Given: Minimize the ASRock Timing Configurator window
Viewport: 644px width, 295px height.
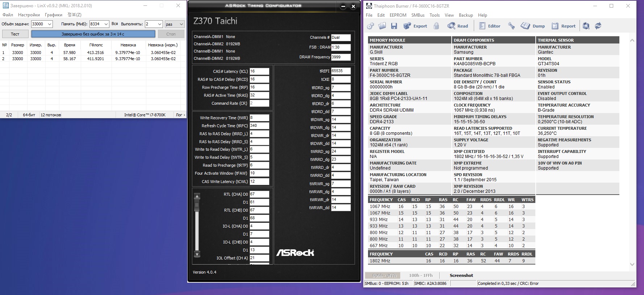Looking at the screenshot, I should 343,7.
